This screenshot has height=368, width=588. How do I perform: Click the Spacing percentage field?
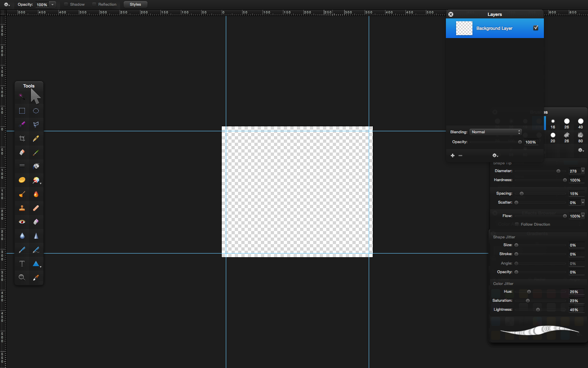coord(575,194)
